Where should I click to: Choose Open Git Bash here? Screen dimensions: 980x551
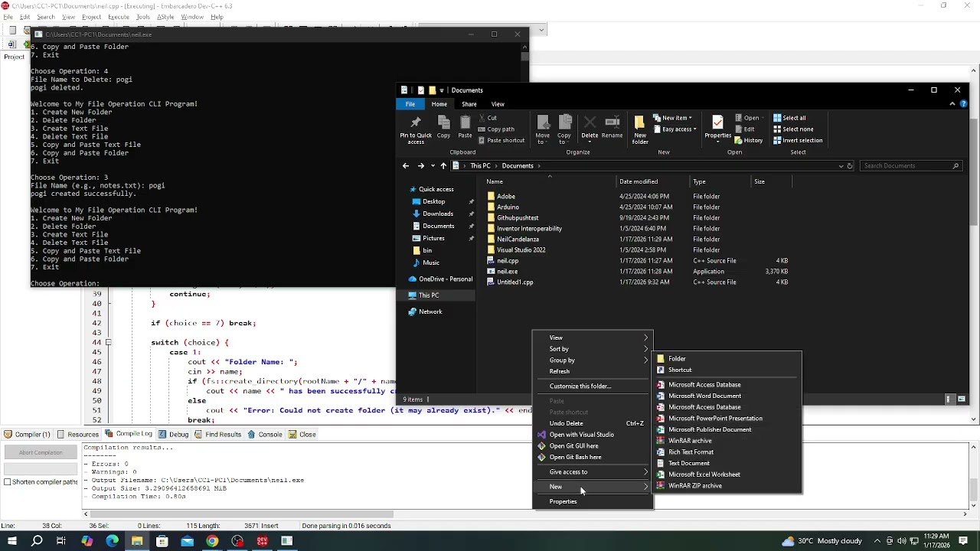point(593,457)
